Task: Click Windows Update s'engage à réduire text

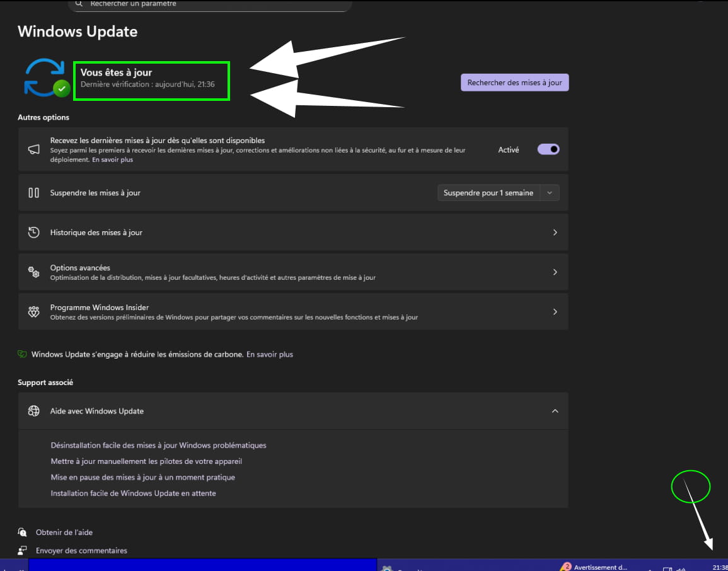Action: pos(137,354)
